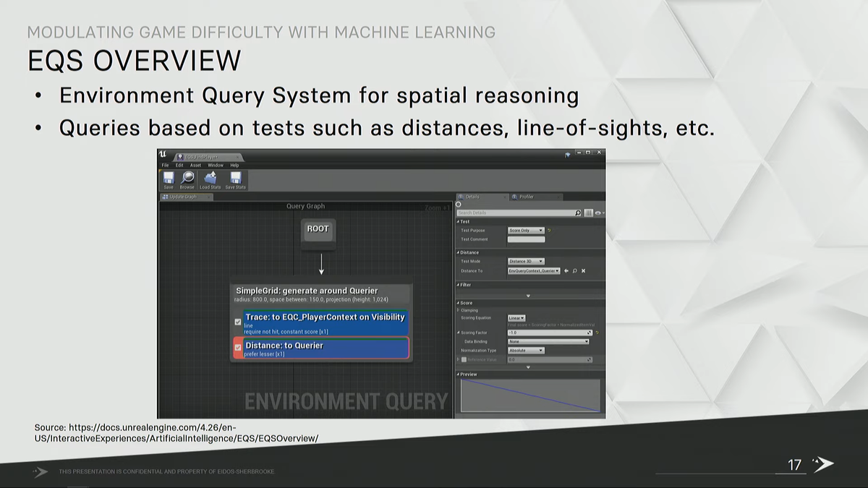868x488 pixels.
Task: Open the EnvQueryContext_Querier dropdown
Action: 534,270
